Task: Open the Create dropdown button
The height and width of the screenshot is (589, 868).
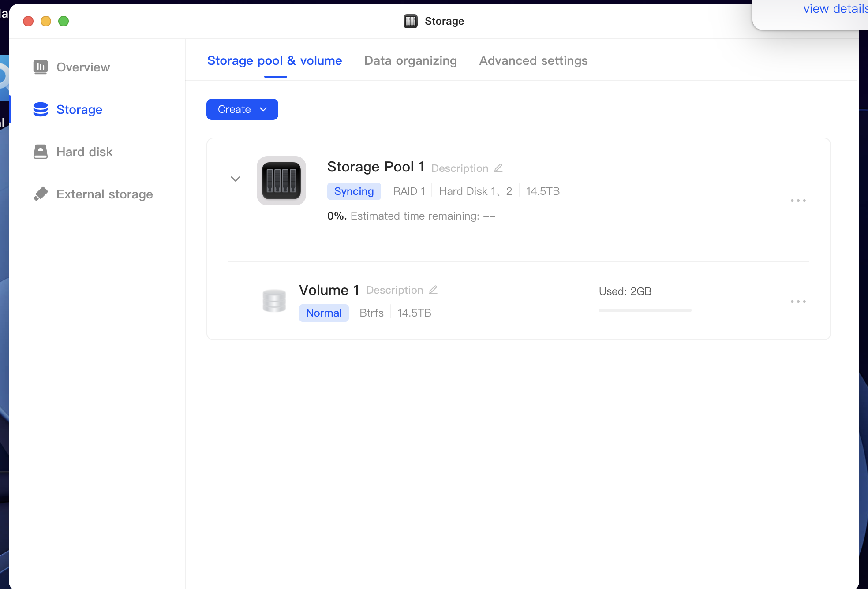Action: (x=242, y=109)
